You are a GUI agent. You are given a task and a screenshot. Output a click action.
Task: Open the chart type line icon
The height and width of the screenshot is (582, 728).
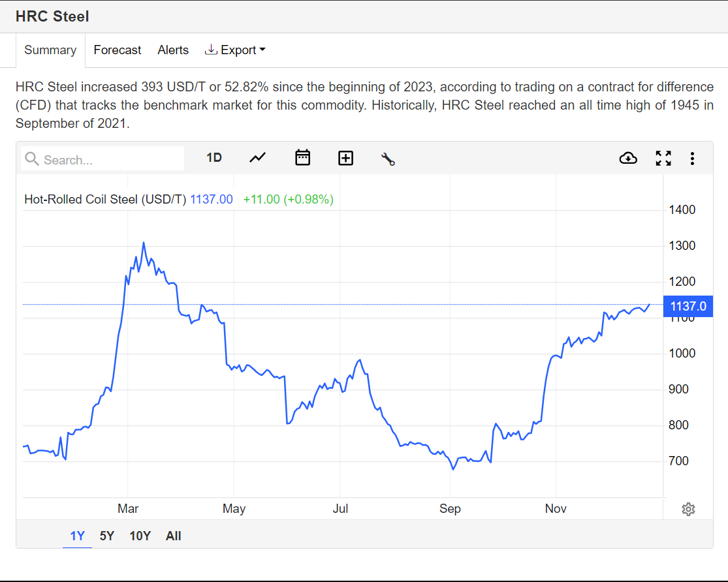[258, 158]
